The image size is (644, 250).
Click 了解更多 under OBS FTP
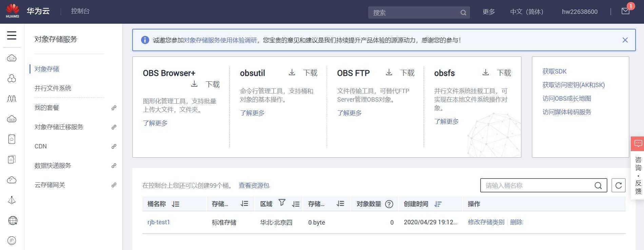click(349, 113)
